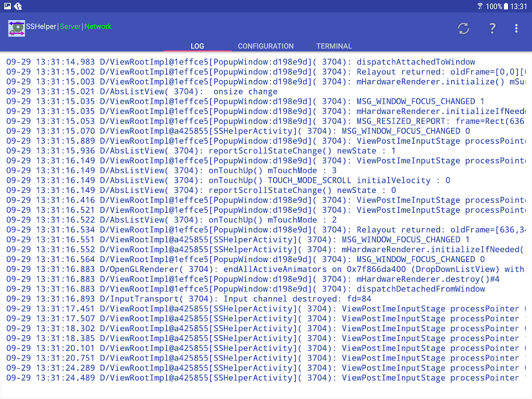Click the green Server status label
The image size is (532, 399).
(x=70, y=27)
